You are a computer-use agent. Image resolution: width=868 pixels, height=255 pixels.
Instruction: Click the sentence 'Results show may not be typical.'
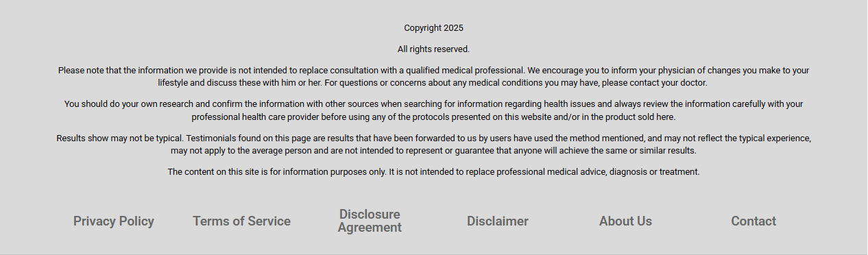[x=120, y=138]
